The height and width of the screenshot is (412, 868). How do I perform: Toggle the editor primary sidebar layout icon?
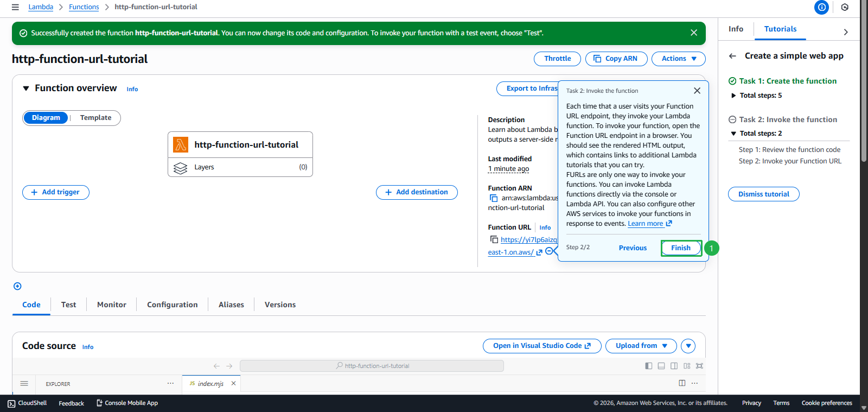point(648,366)
